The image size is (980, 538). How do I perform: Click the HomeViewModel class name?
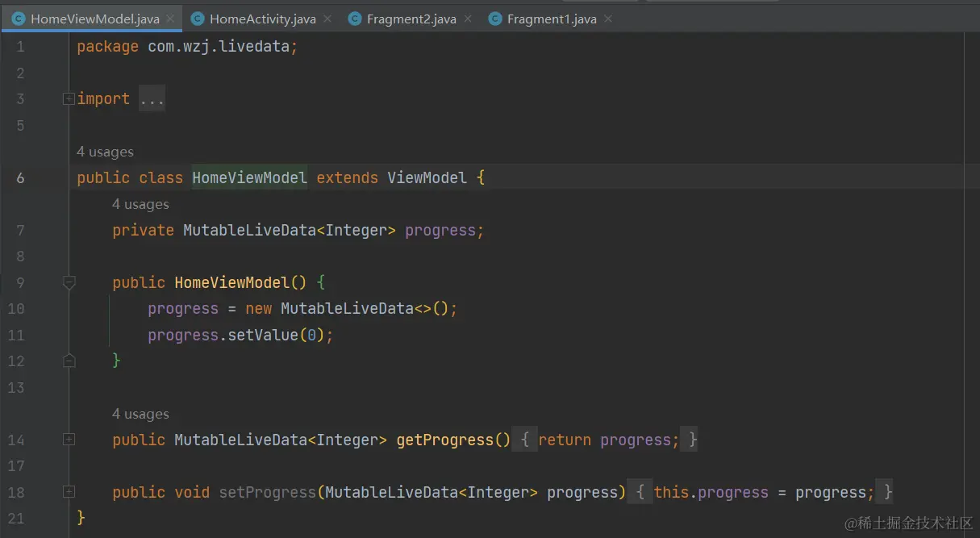pyautogui.click(x=249, y=177)
